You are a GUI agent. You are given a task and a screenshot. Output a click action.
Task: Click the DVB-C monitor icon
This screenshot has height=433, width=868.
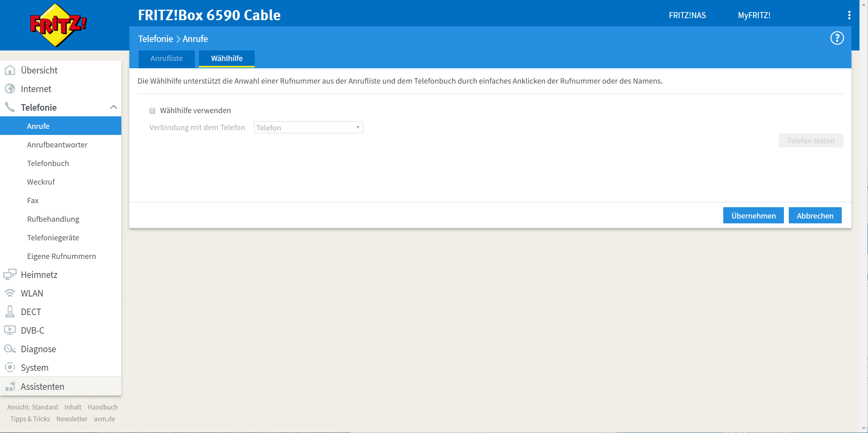click(x=10, y=330)
